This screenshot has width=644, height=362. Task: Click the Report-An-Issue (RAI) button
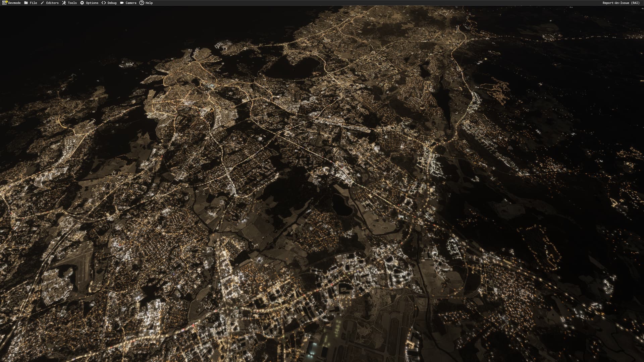pos(621,3)
